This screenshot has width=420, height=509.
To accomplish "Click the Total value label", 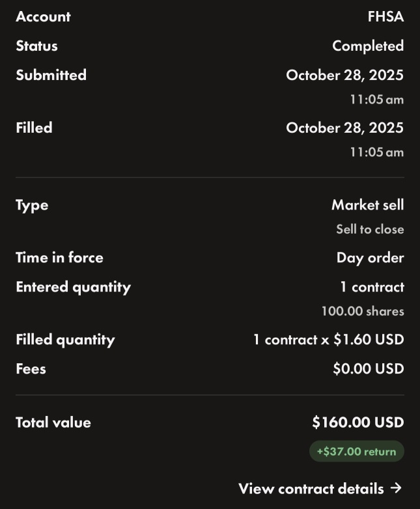I will [53, 422].
